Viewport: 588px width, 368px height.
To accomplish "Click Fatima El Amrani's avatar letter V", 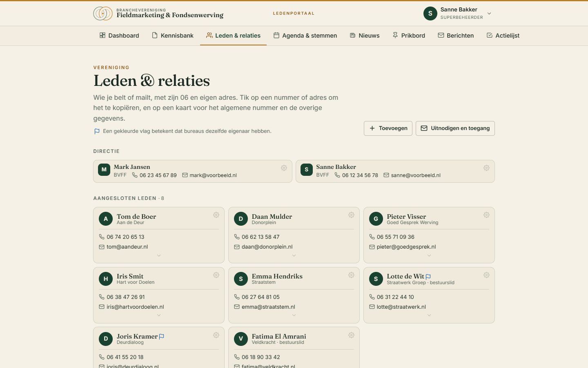I will (x=241, y=339).
